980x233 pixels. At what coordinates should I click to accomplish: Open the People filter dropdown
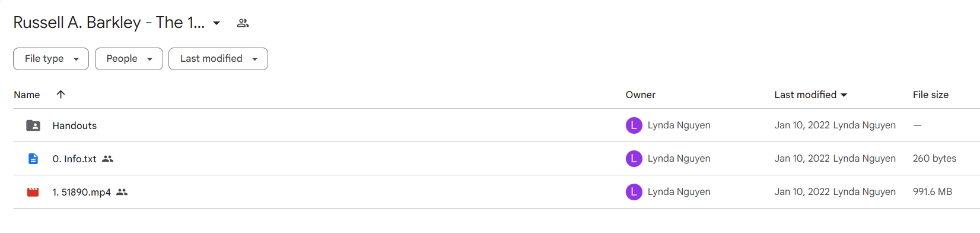[129, 59]
